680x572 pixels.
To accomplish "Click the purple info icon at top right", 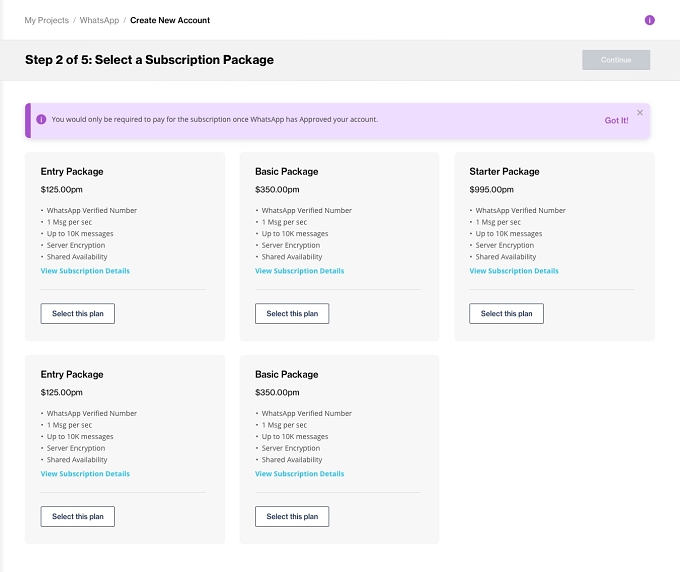I will pos(649,20).
